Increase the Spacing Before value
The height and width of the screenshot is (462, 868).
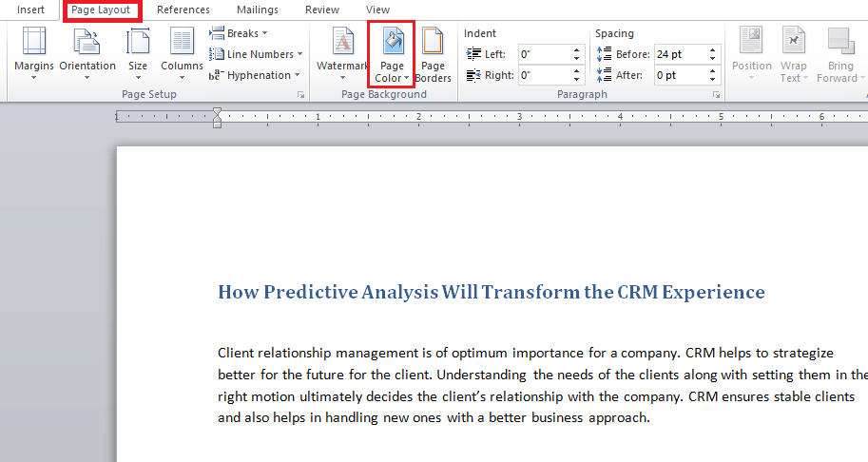[x=712, y=49]
